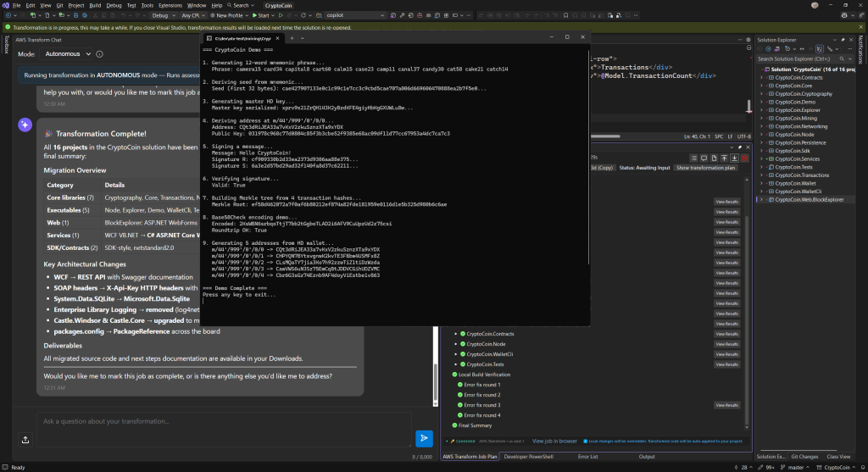Open the Any CPU platform dropdown
Image resolution: width=868 pixels, height=472 pixels.
(x=193, y=15)
